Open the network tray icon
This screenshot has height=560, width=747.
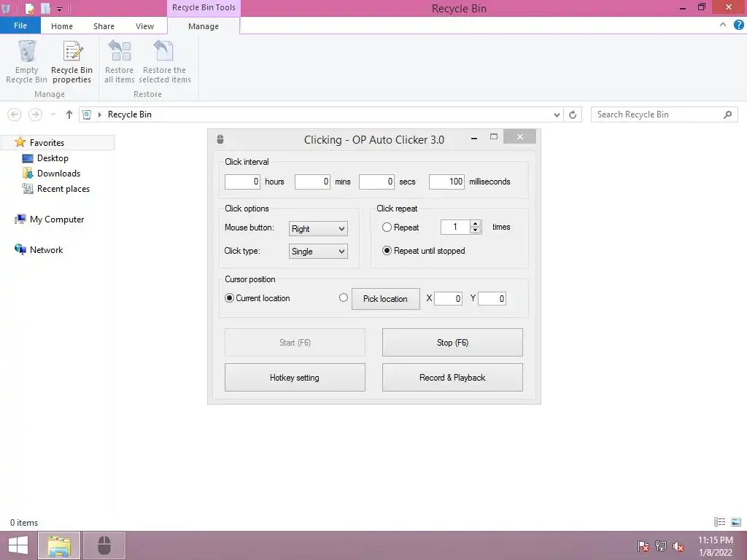661,545
